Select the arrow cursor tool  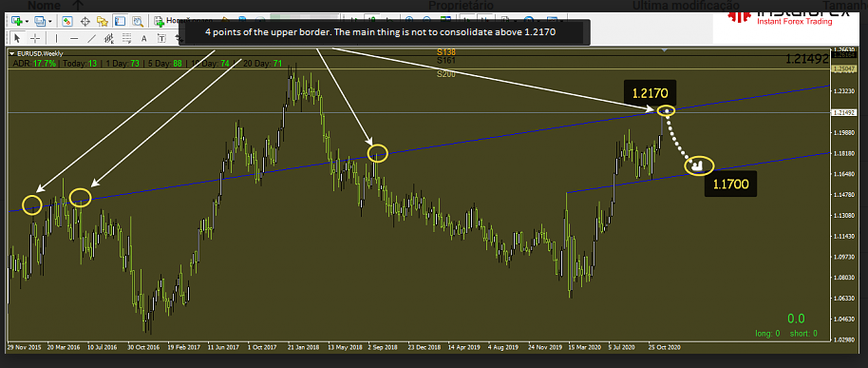[x=17, y=38]
